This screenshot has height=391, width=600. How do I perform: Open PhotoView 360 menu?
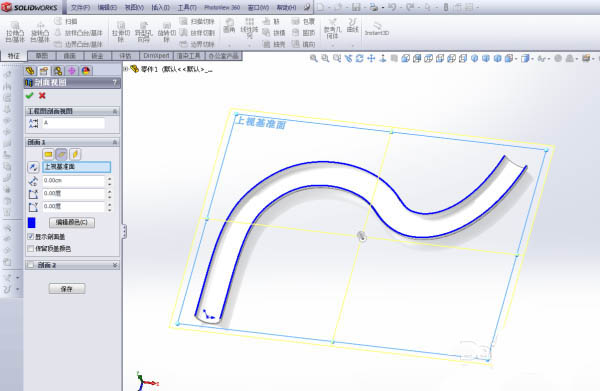[x=222, y=7]
